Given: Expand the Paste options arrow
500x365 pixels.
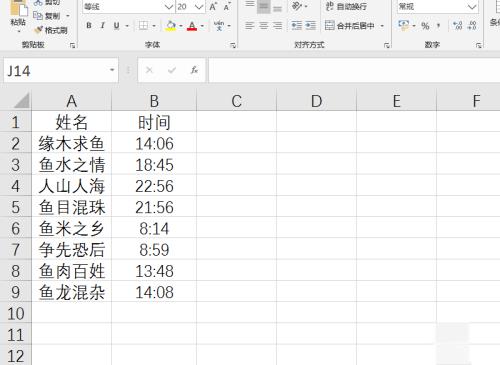Looking at the screenshot, I should click(18, 31).
